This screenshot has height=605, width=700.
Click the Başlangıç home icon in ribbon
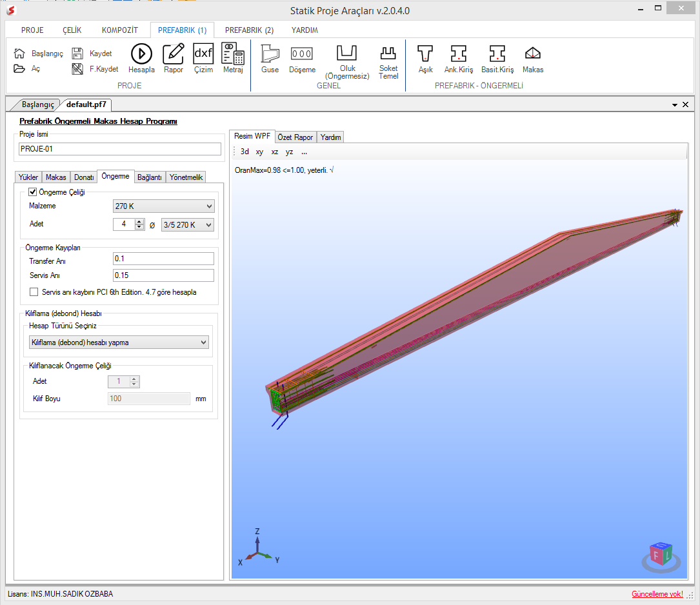[x=19, y=54]
